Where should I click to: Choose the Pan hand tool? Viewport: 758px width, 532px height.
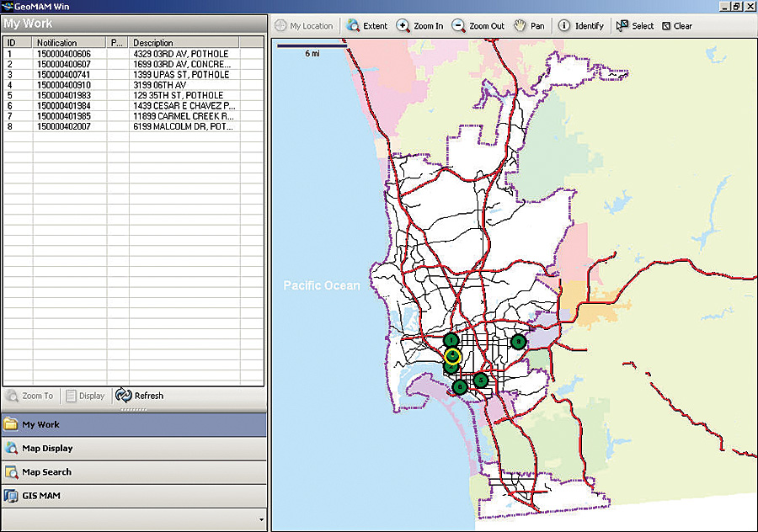pyautogui.click(x=529, y=26)
